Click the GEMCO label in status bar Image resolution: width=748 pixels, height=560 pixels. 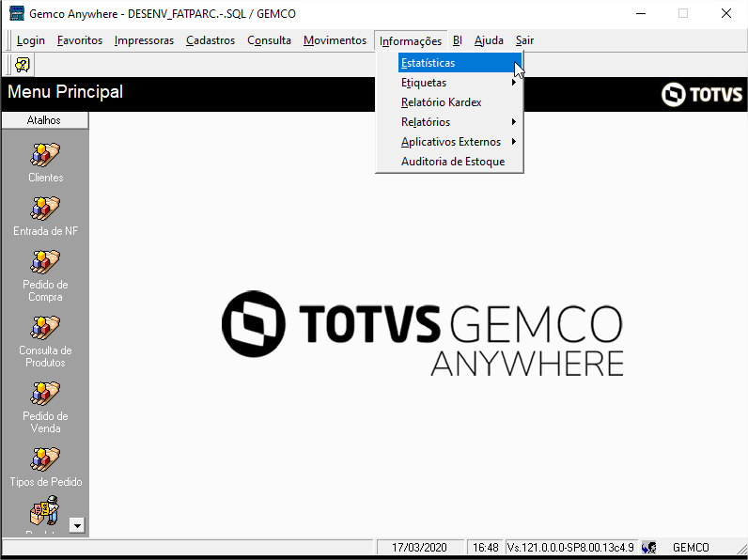[691, 547]
